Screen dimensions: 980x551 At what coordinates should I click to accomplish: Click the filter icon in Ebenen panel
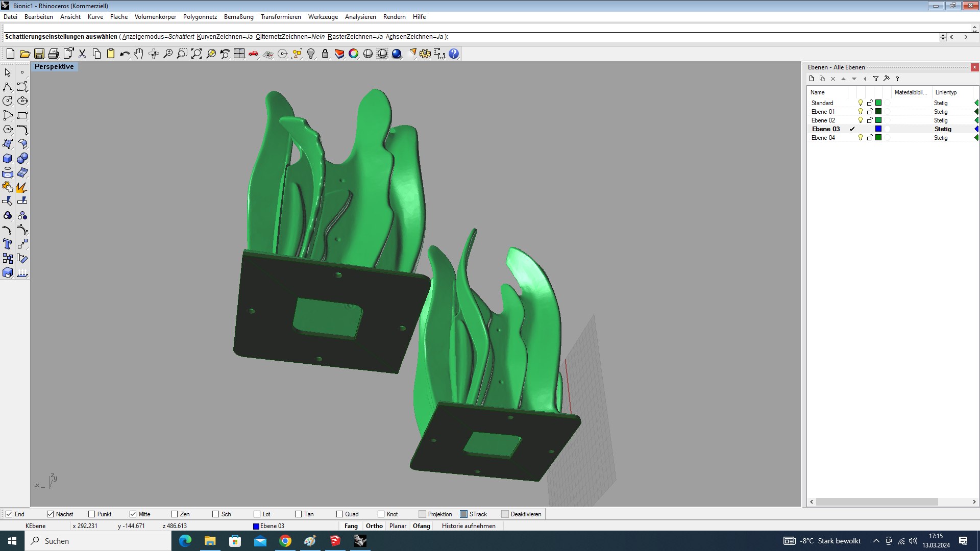876,79
